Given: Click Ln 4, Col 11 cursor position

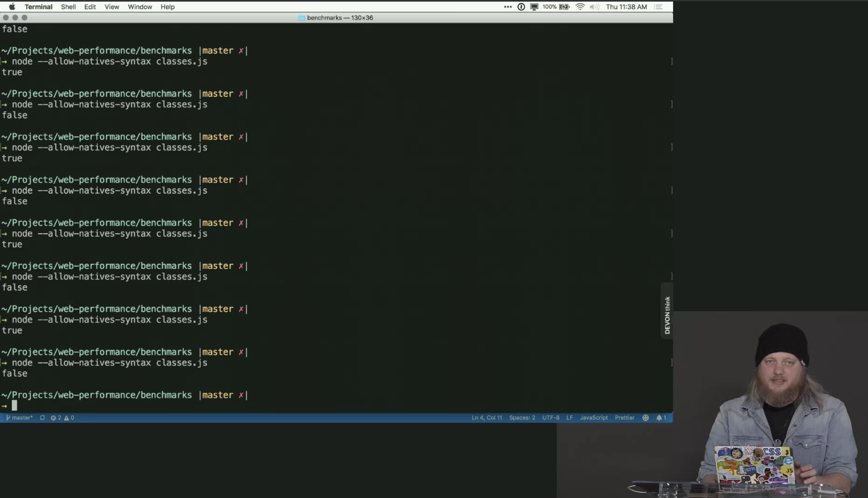Looking at the screenshot, I should (x=487, y=418).
